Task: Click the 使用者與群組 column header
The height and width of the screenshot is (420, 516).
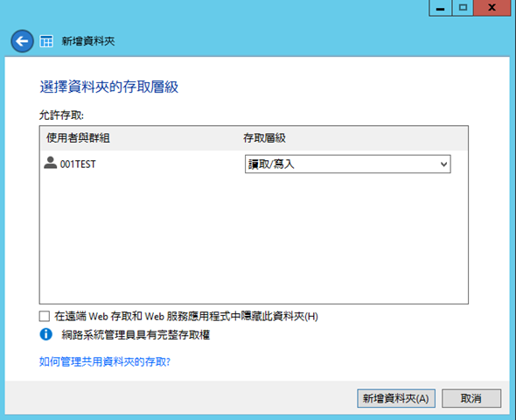Action: (x=78, y=138)
